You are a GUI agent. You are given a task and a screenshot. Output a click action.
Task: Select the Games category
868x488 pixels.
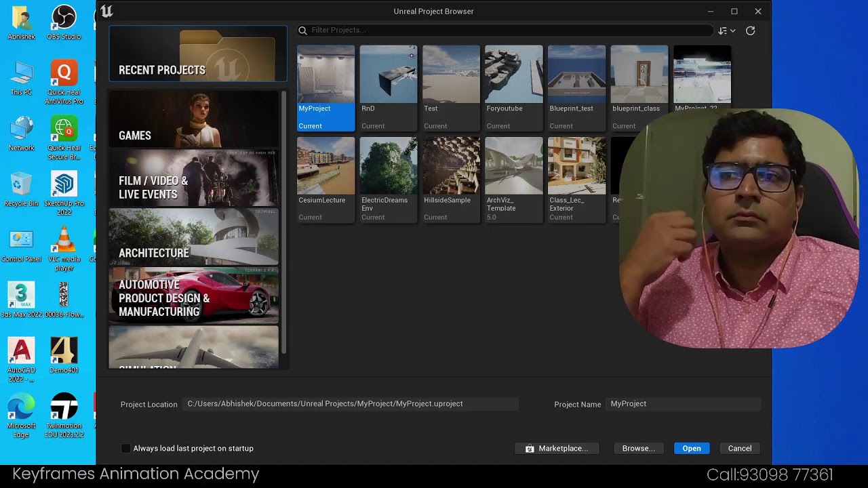194,119
